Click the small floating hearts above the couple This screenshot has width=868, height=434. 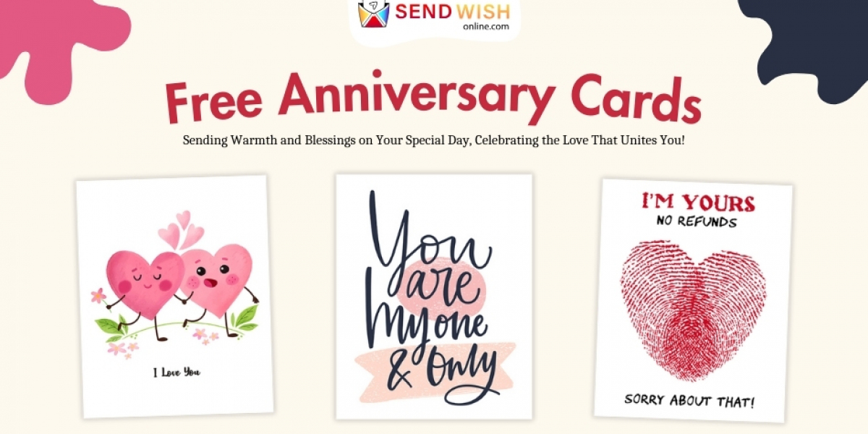[x=180, y=230]
